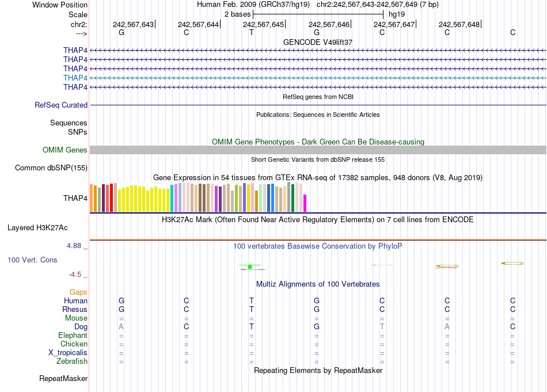The height and width of the screenshot is (392, 547).
Task: Open the 100 Vert. Cons label
Action: 32,260
